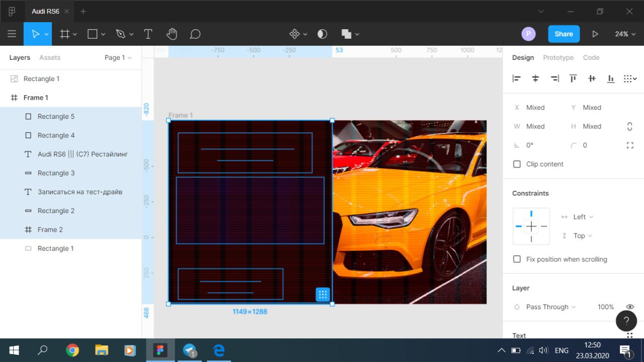The width and height of the screenshot is (644, 362).
Task: Click the 100% layer opacity field
Action: pyautogui.click(x=605, y=307)
